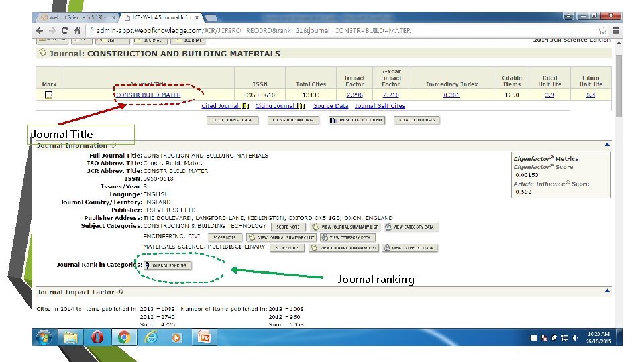Image resolution: width=644 pixels, height=362 pixels.
Task: Open Scope Note for Construction & Building Technology
Action: 288,227
